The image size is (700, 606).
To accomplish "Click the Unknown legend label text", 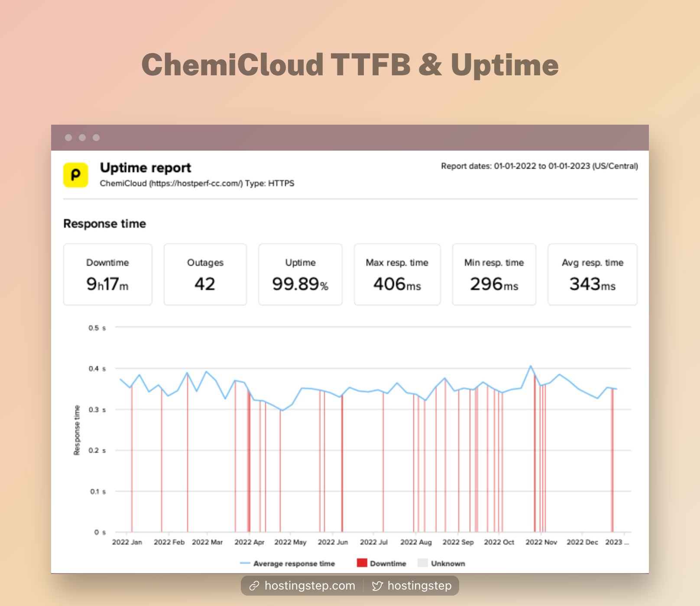I will pyautogui.click(x=448, y=564).
